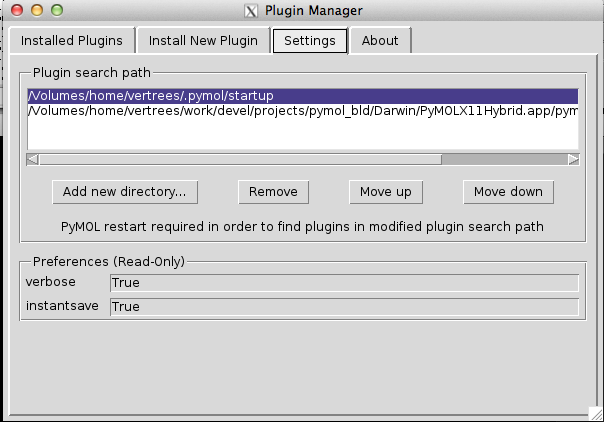Image resolution: width=604 pixels, height=422 pixels.
Task: Minimize the window with the yellow button
Action: 37,10
